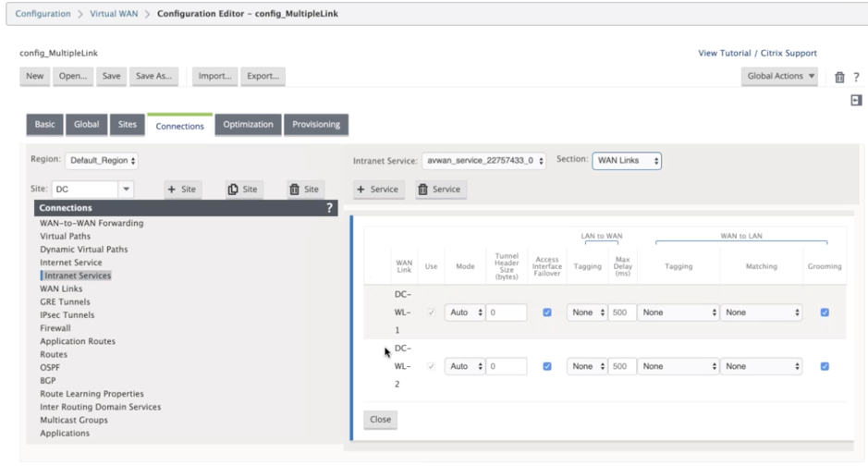868x466 pixels.
Task: Open WAN to LAN Matching dropdown for DC-WL-2
Action: click(761, 366)
